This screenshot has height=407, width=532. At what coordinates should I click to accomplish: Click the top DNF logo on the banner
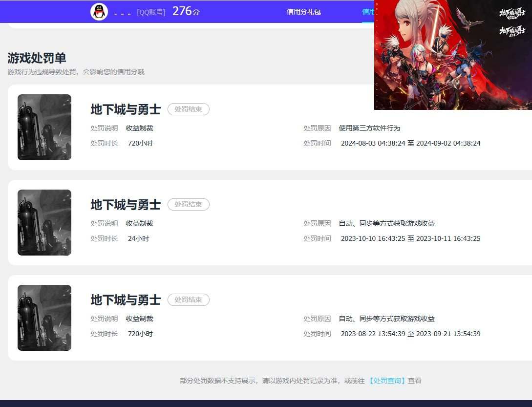[x=512, y=14]
